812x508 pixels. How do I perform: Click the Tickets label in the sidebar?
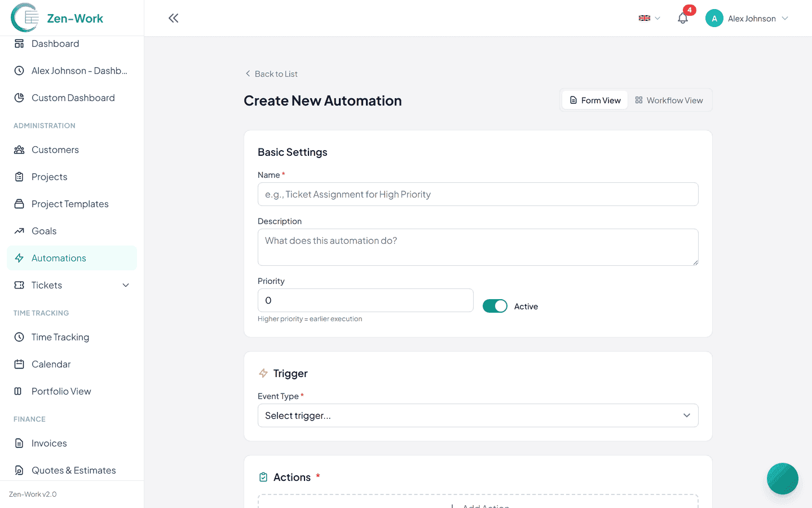pos(47,285)
